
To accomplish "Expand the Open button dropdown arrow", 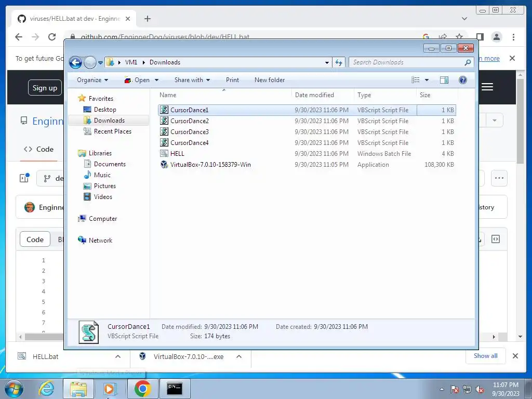I will 156,80.
